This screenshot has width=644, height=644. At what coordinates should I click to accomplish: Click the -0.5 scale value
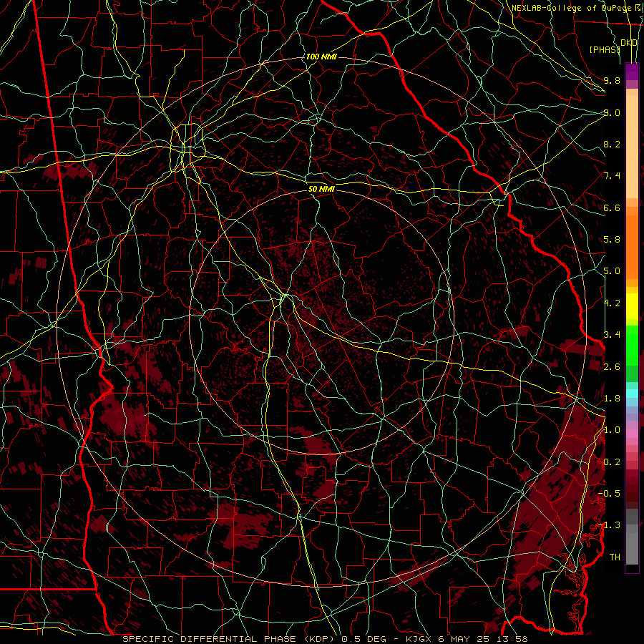(x=610, y=494)
